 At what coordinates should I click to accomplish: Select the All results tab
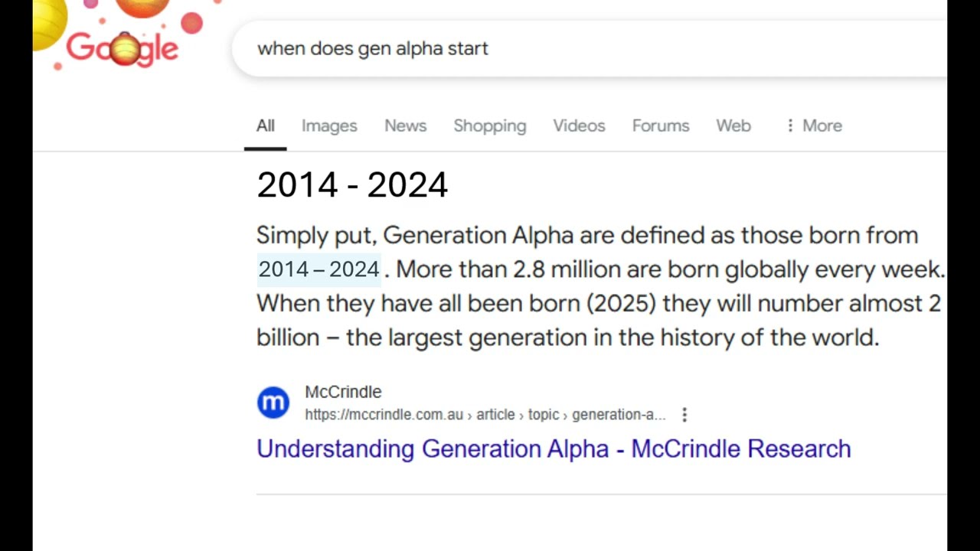pyautogui.click(x=265, y=126)
